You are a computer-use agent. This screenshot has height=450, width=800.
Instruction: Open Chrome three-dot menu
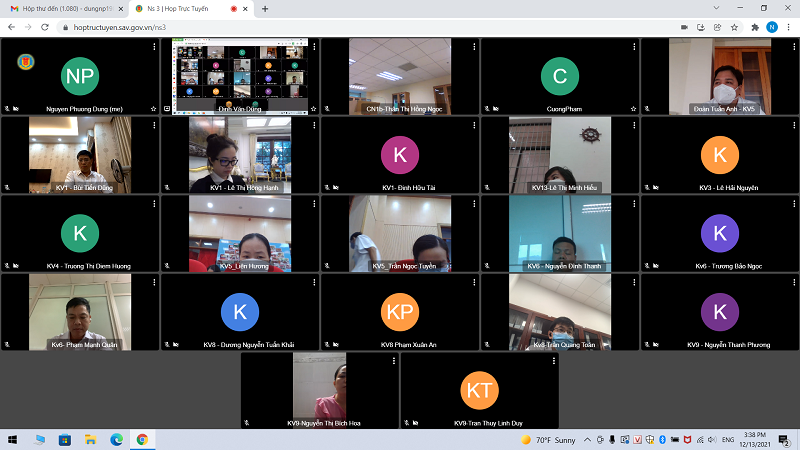tap(789, 27)
